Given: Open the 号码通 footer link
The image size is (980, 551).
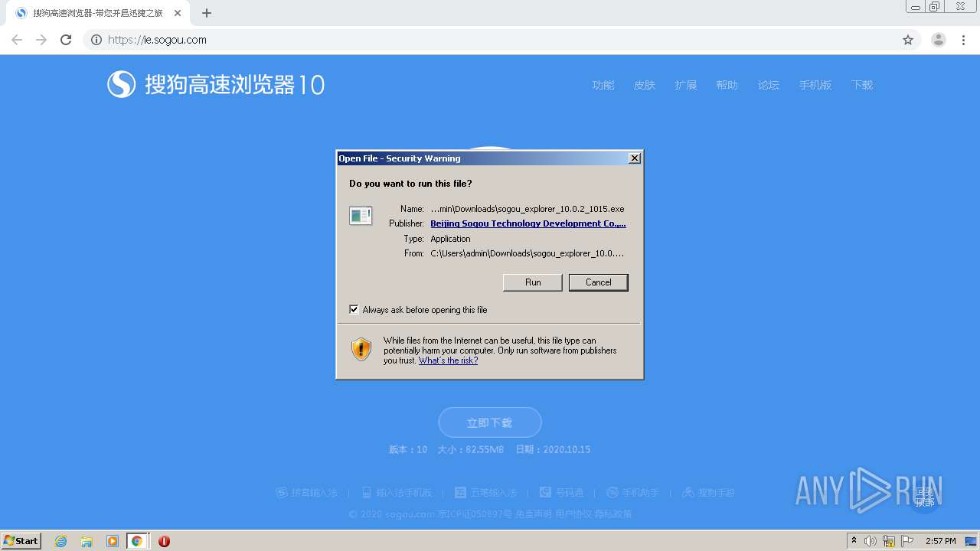Looking at the screenshot, I should 562,493.
